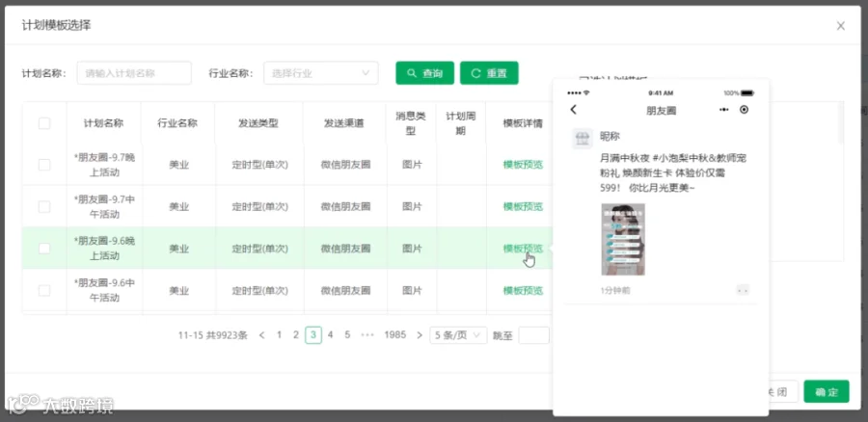The image size is (868, 422).
Task: Jump to last page 1985
Action: click(x=395, y=335)
